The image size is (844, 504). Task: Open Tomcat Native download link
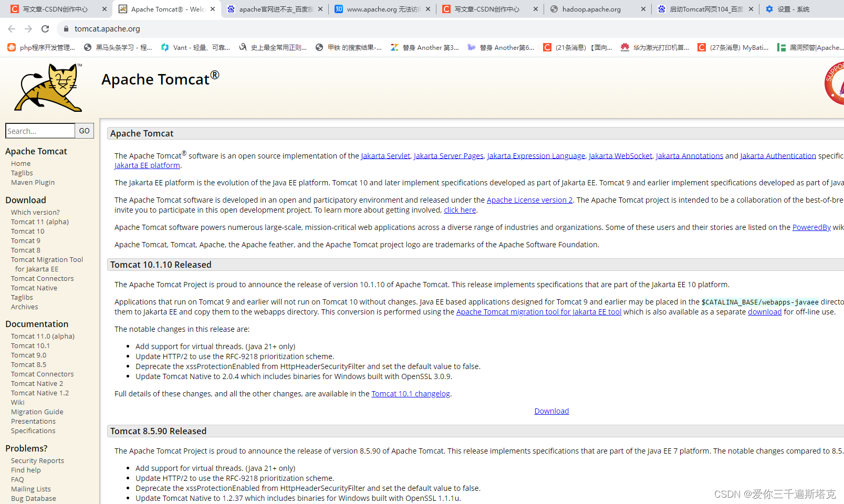[34, 288]
